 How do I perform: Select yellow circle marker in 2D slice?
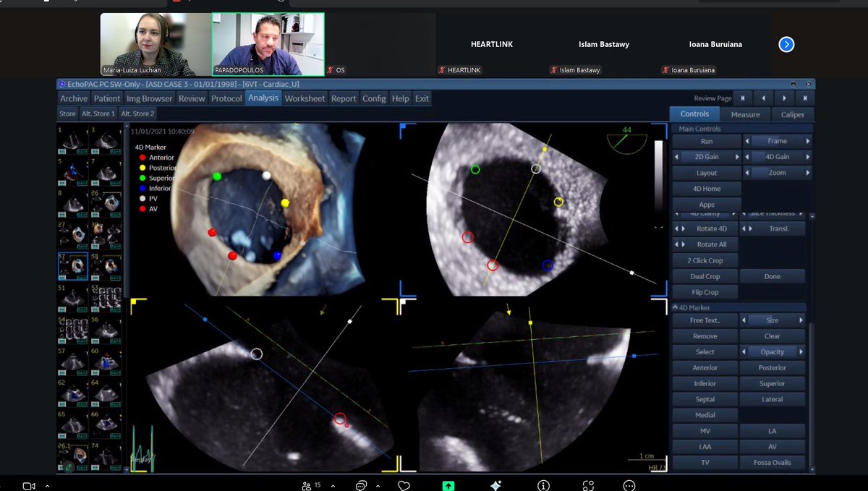559,202
